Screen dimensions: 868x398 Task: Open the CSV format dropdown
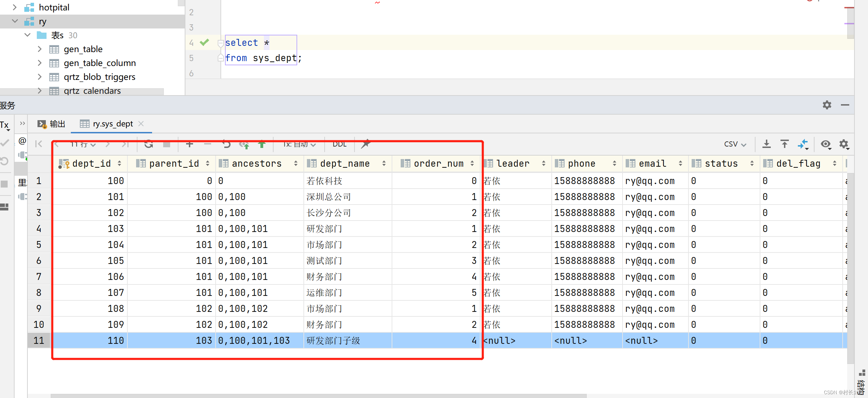tap(735, 144)
